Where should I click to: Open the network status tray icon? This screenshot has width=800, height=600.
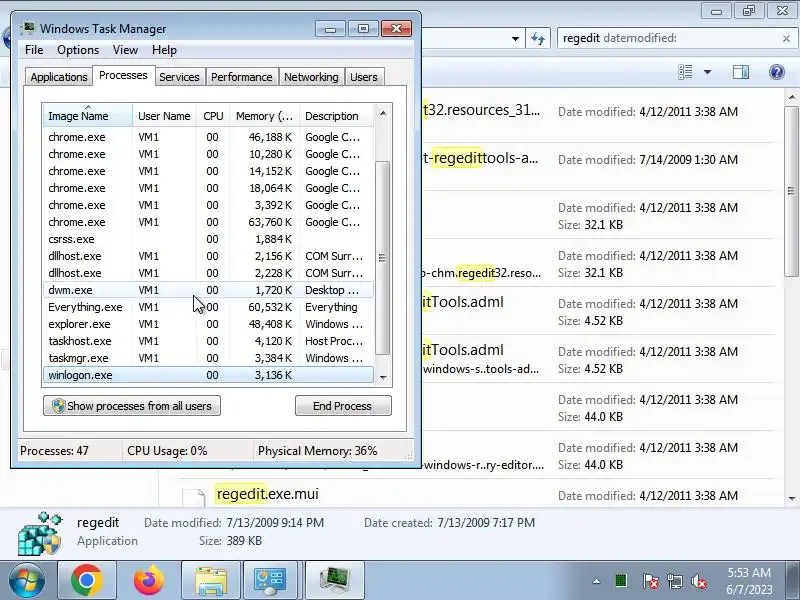point(675,581)
